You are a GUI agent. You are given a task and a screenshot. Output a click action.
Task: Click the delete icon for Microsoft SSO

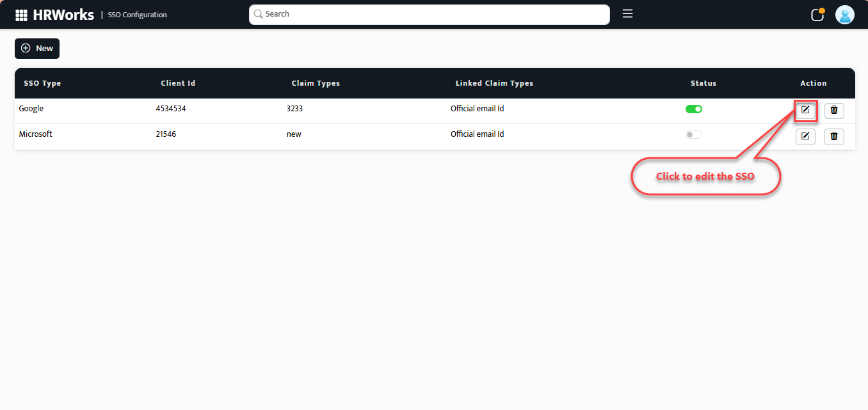coord(834,136)
